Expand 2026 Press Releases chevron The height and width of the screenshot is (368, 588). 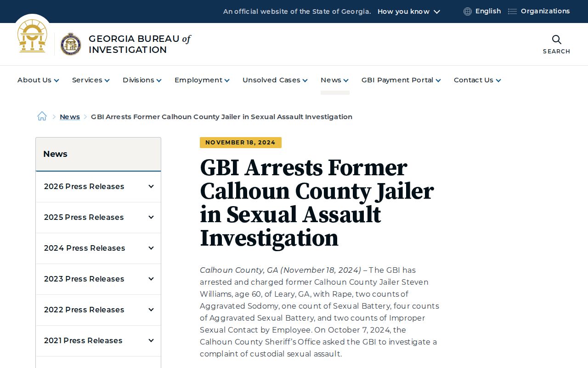point(151,186)
